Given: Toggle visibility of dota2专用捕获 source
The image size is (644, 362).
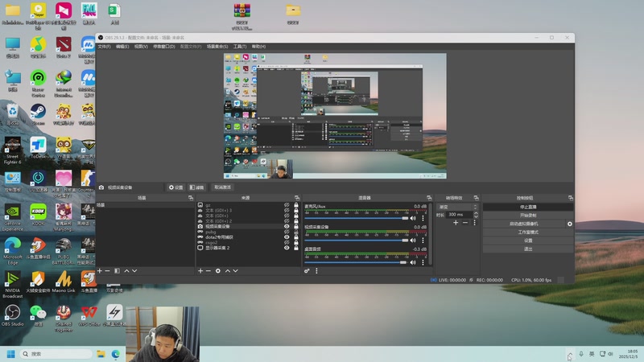Looking at the screenshot, I should 287,237.
